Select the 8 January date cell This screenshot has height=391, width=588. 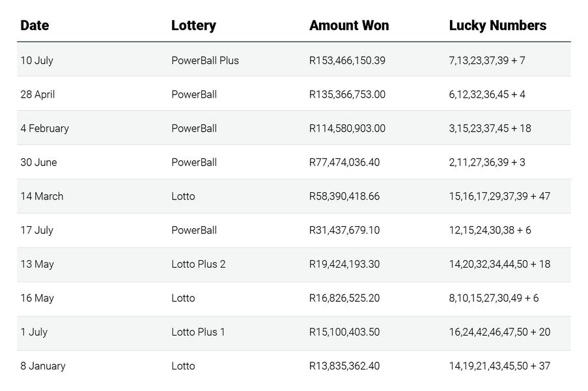43,366
